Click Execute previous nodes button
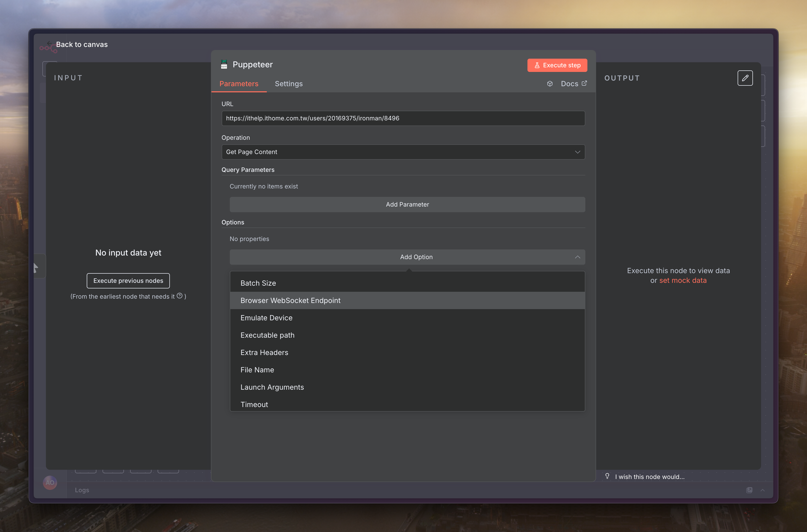The height and width of the screenshot is (532, 807). [x=128, y=281]
